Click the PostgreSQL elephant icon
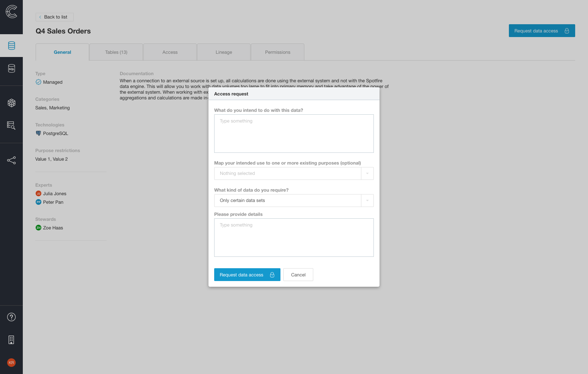Viewport: 588px width, 374px height. (38, 133)
